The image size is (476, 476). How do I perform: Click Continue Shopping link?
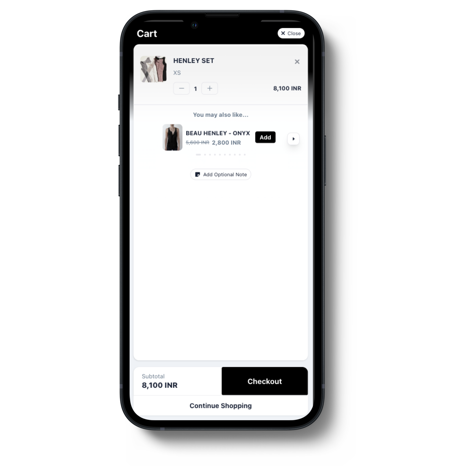pos(221,405)
